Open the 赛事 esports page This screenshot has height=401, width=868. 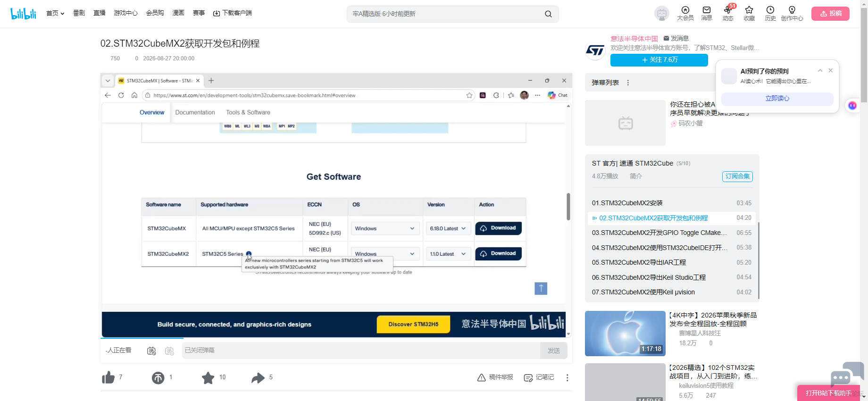pyautogui.click(x=199, y=13)
